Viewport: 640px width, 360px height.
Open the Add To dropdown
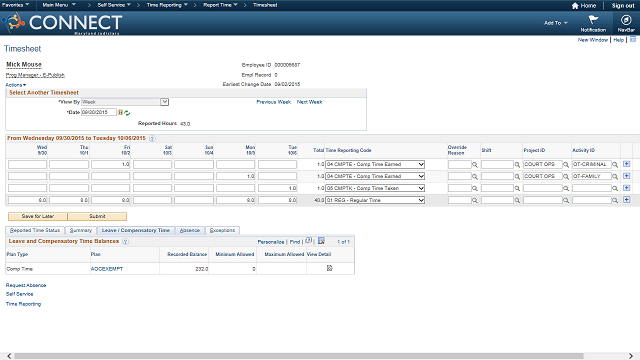coord(555,23)
